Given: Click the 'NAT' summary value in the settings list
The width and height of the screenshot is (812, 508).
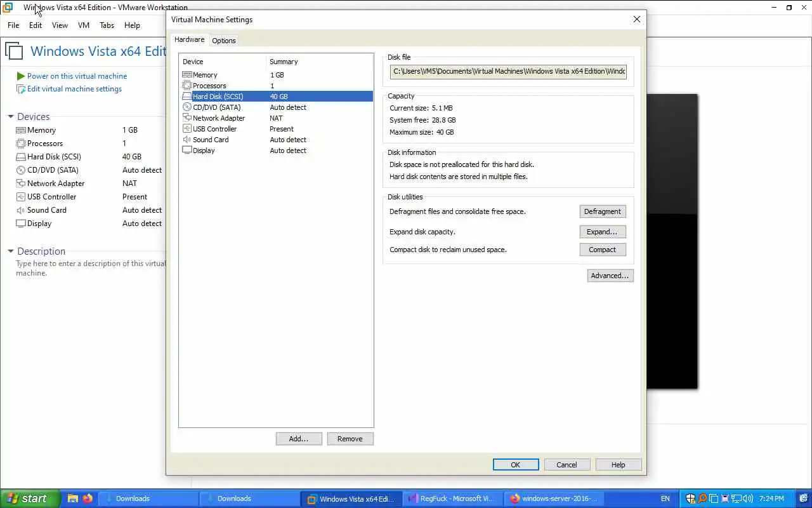Looking at the screenshot, I should click(x=276, y=118).
